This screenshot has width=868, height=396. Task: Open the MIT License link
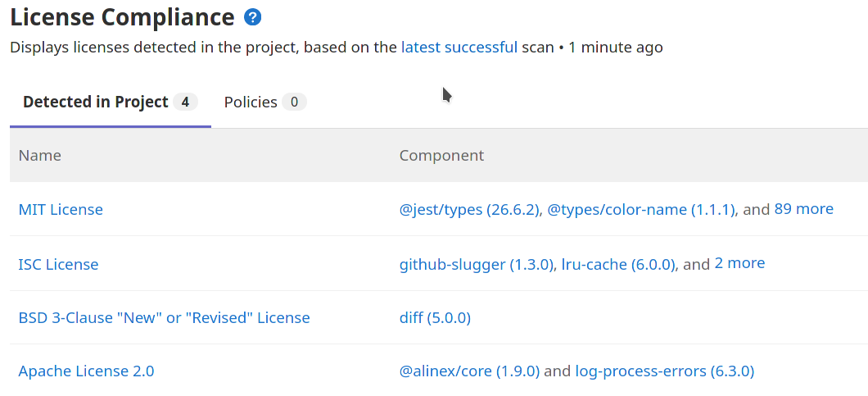[x=61, y=210]
